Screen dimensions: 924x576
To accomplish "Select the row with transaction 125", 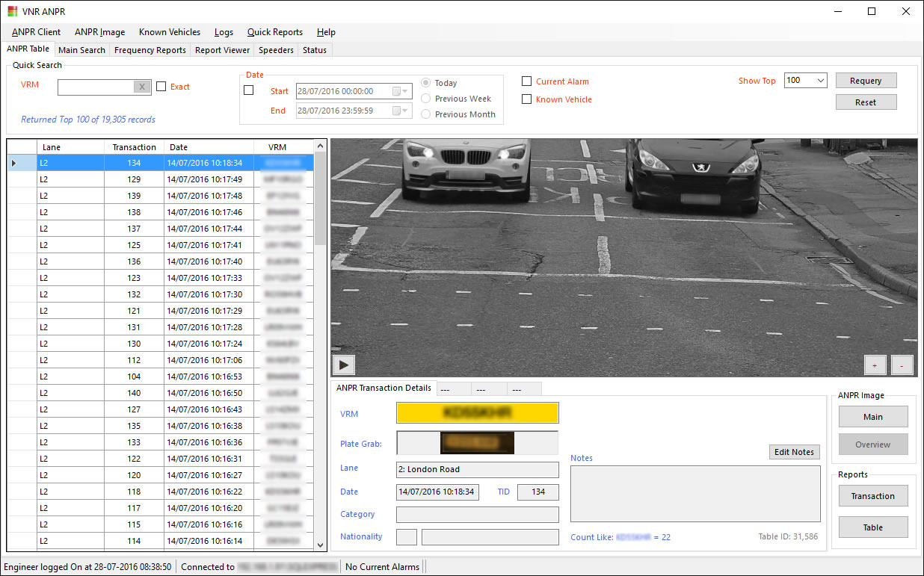I will [161, 245].
